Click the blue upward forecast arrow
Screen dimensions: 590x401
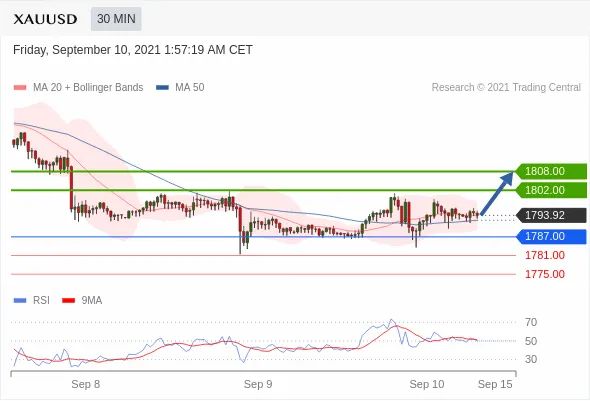point(497,193)
